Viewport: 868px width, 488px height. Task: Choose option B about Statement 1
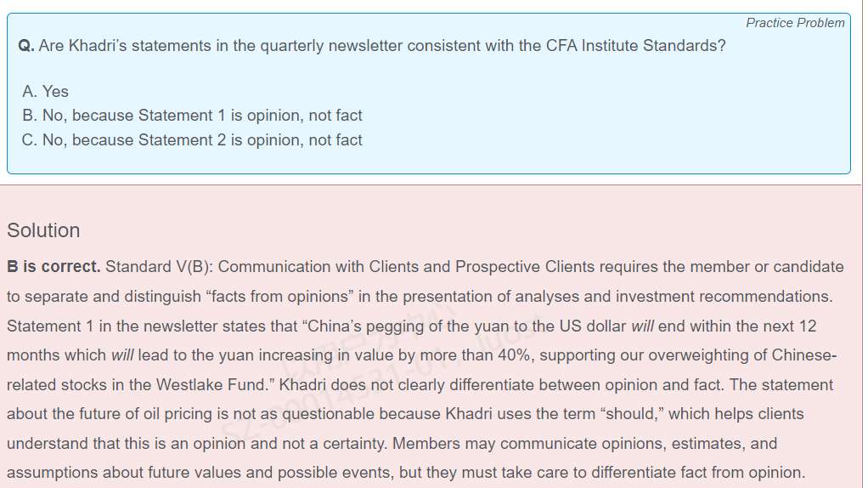coord(193,115)
